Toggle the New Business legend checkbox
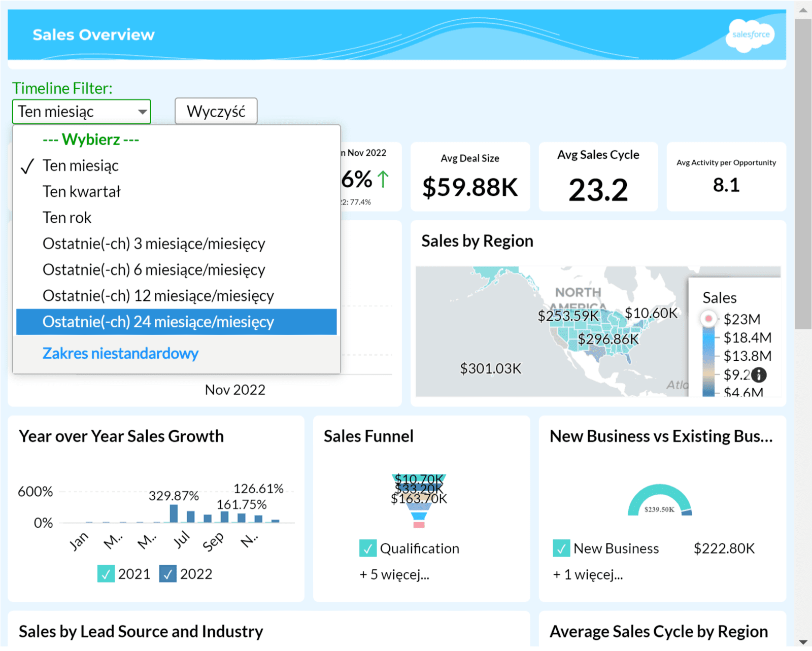Viewport: 812px width, 651px height. click(561, 549)
